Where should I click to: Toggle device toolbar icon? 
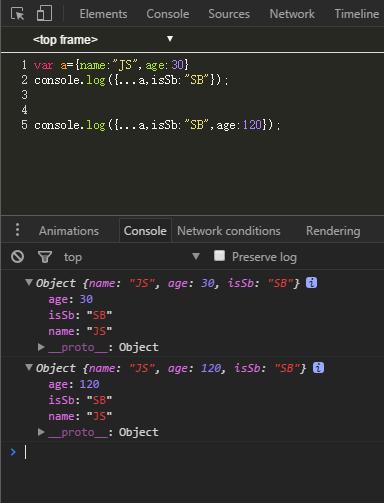pyautogui.click(x=44, y=14)
